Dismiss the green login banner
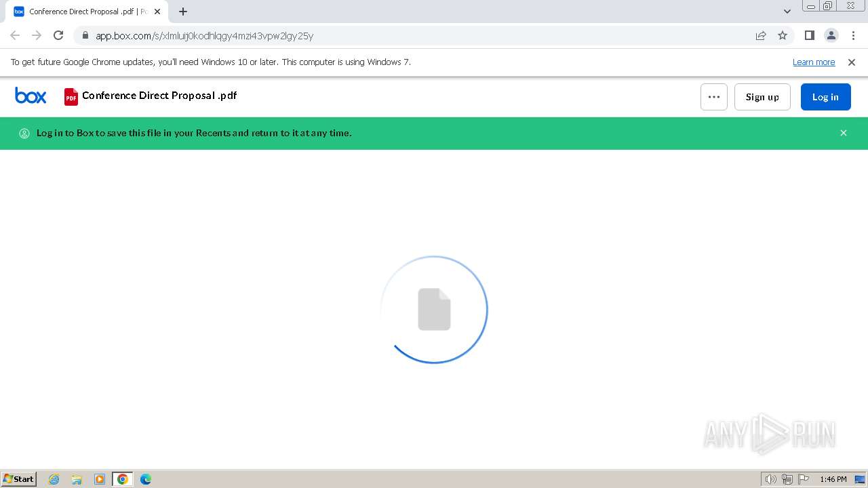The height and width of the screenshot is (488, 868). click(x=844, y=133)
